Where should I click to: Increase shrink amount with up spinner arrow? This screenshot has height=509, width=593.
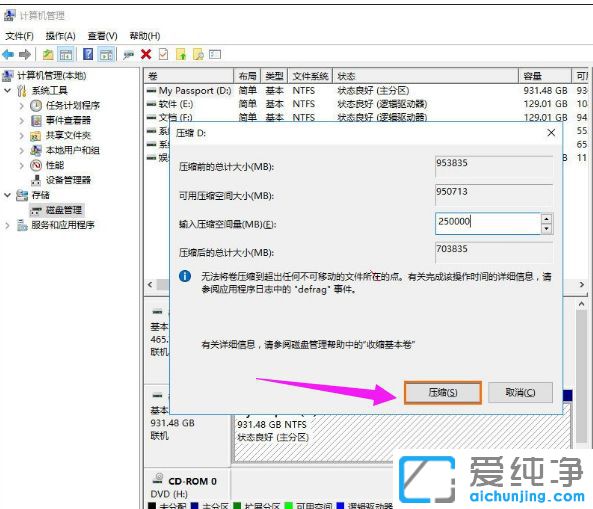pos(546,218)
